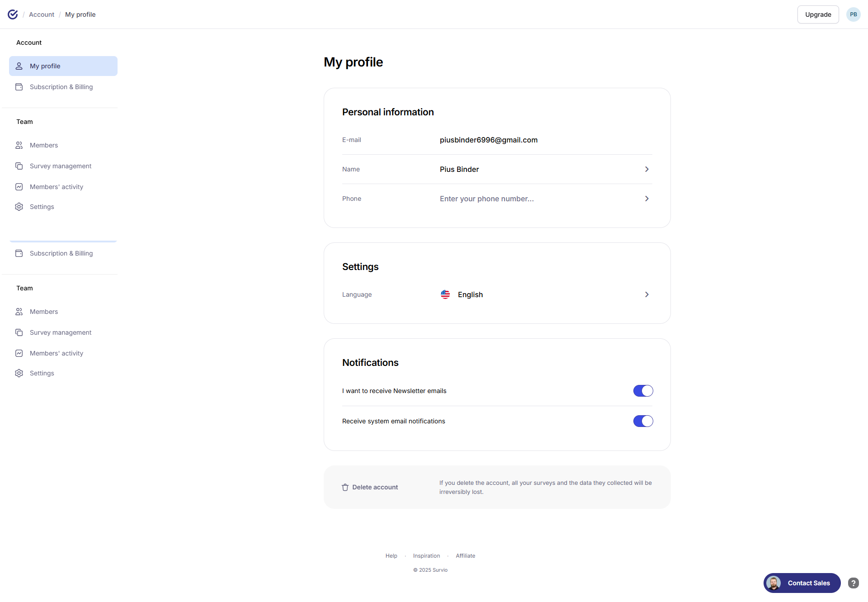Click the phone number input field

(x=486, y=199)
